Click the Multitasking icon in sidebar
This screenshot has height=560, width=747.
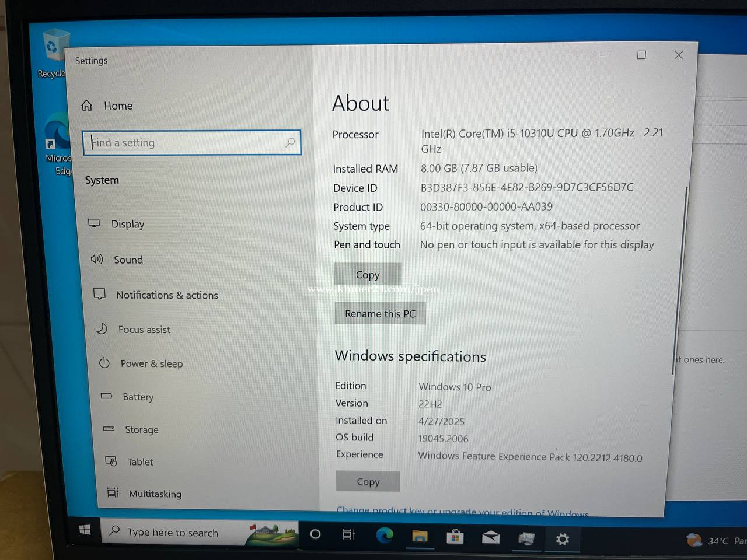tap(113, 493)
